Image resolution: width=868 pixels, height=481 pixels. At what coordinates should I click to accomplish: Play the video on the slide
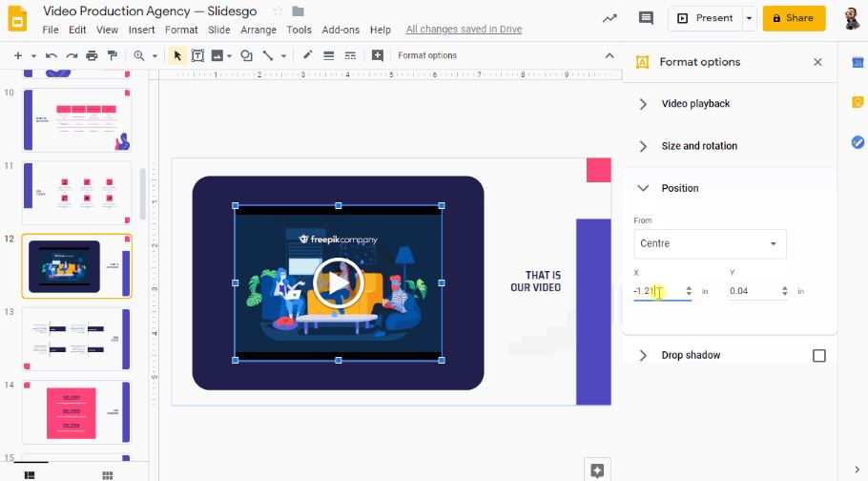tap(339, 282)
